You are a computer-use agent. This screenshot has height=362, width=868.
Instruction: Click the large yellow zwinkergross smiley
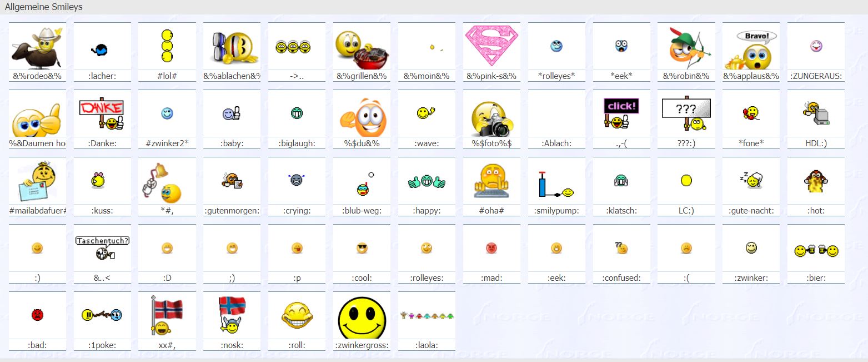point(362,316)
